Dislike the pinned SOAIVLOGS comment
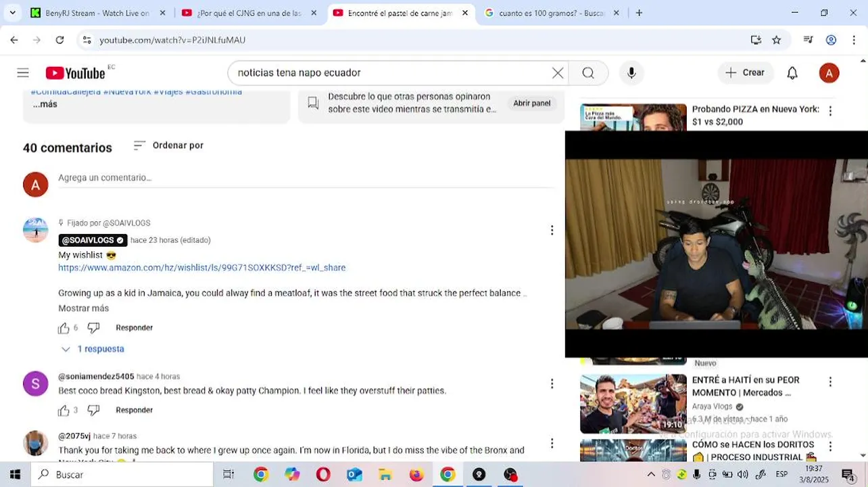Screen dimensions: 868x487 (x=94, y=328)
